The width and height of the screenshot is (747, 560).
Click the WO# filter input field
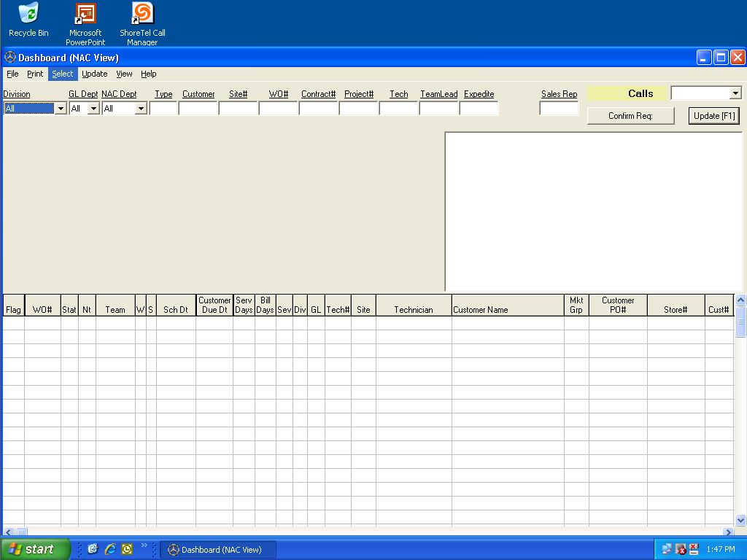(278, 108)
